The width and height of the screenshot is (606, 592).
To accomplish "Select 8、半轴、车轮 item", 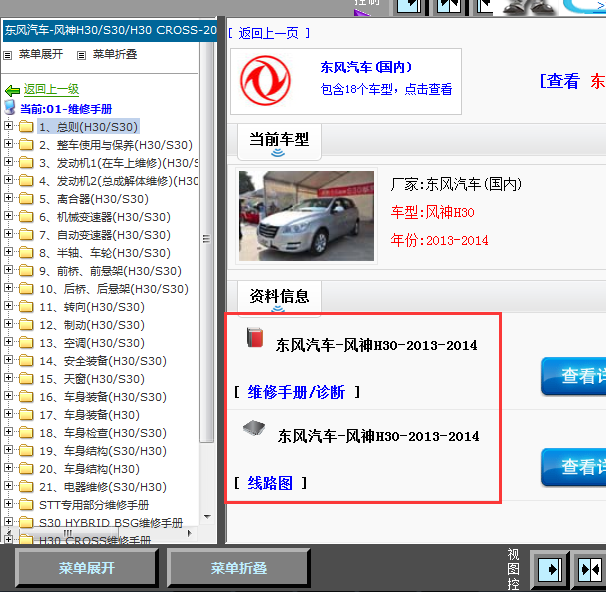I will point(105,253).
